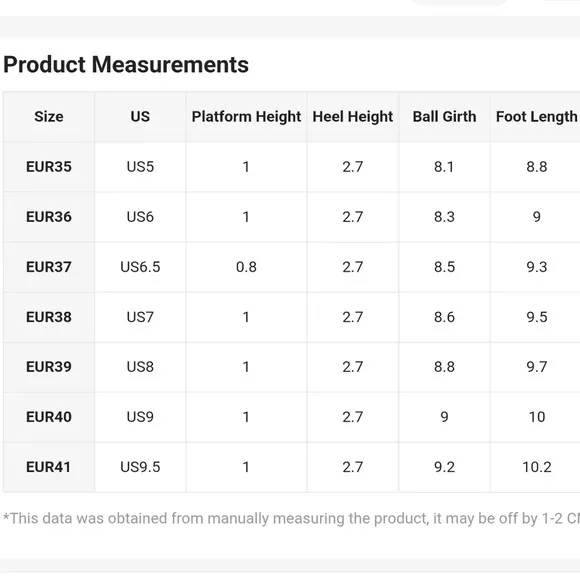The image size is (580, 579).
Task: Click the manual measurement disclaimer text
Action: (x=291, y=519)
